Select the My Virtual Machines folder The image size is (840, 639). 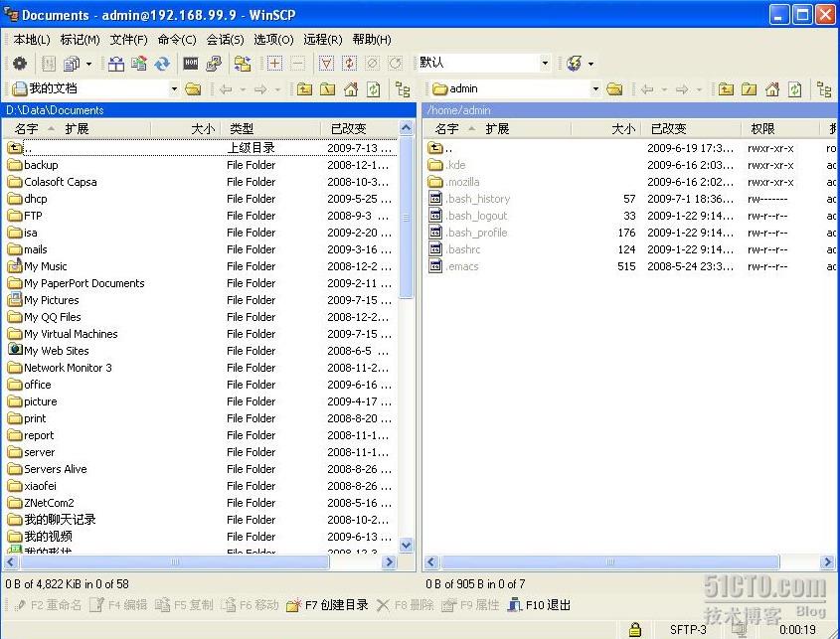coord(63,334)
